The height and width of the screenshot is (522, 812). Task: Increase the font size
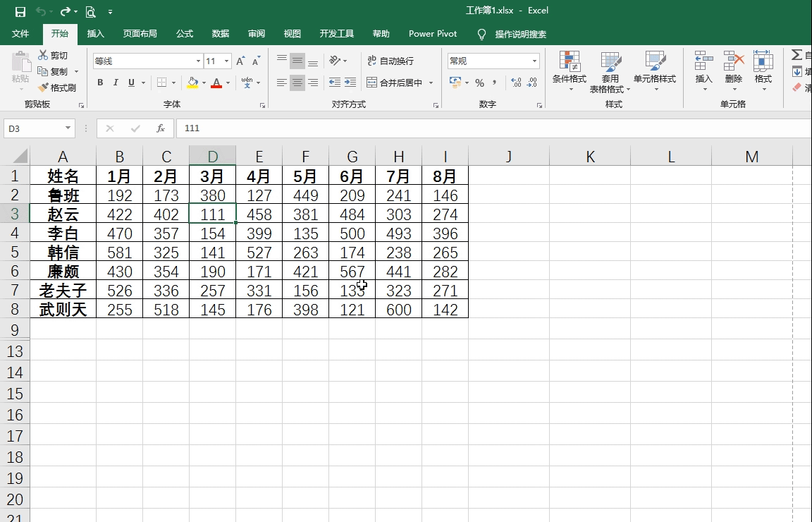point(240,61)
